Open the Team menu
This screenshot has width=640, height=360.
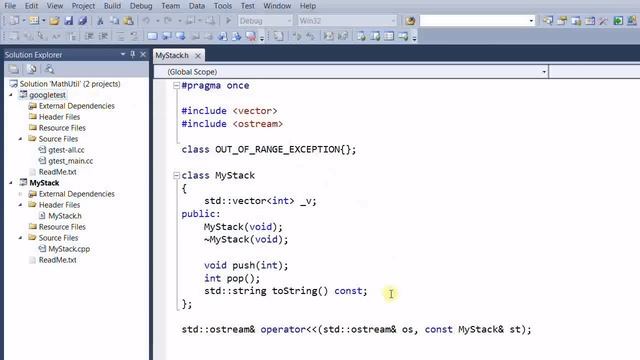click(171, 6)
